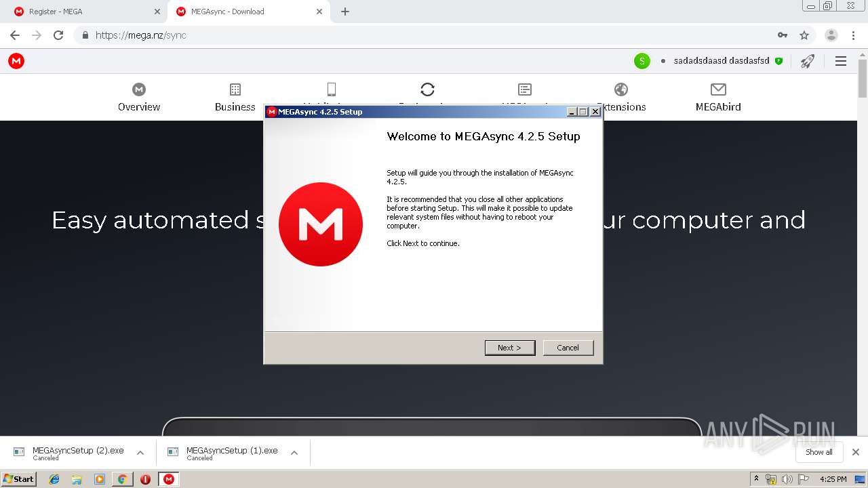The height and width of the screenshot is (488, 868).
Task: Open the MEGAbird section
Action: pyautogui.click(x=718, y=98)
